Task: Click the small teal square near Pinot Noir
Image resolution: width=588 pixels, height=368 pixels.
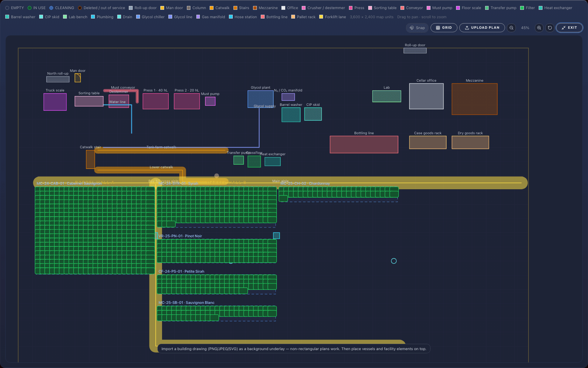Action: (x=276, y=236)
